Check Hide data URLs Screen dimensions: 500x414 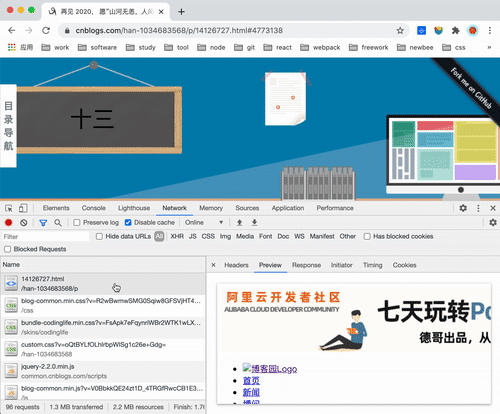tap(99, 236)
